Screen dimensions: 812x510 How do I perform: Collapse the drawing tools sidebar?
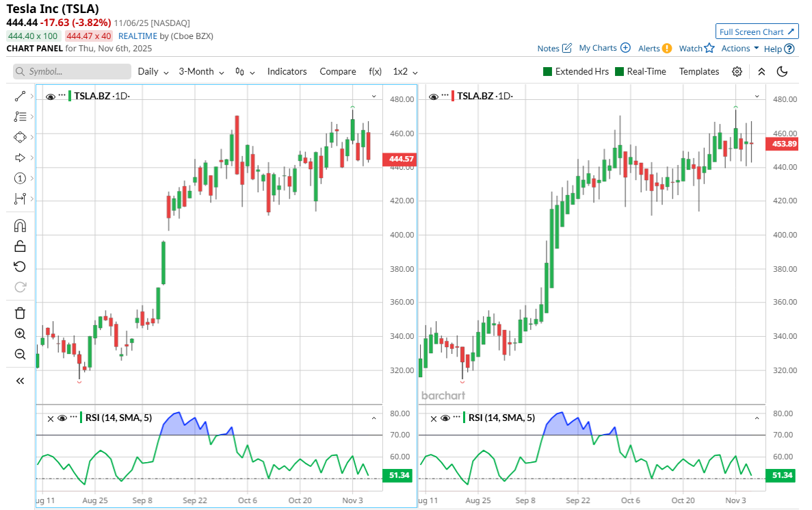point(21,381)
